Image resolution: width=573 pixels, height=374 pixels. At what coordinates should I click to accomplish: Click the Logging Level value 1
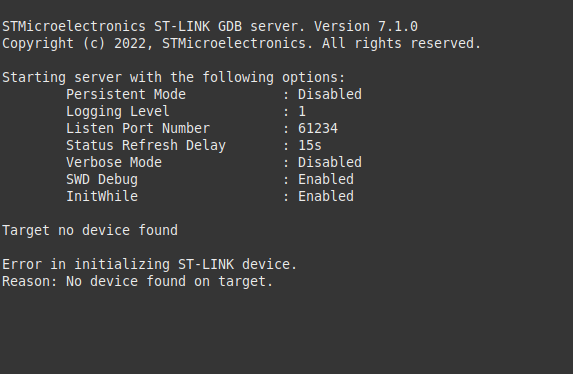pos(302,112)
